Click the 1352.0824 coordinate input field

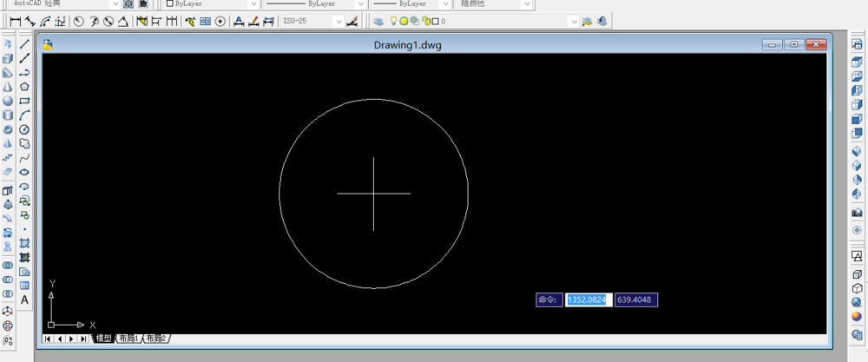pos(589,300)
